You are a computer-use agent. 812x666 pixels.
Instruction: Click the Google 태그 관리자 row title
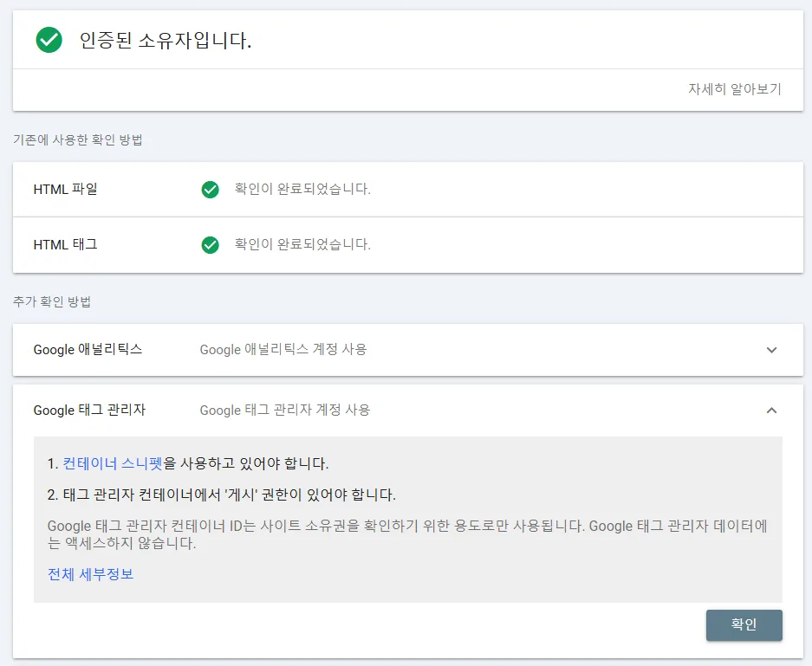[89, 410]
